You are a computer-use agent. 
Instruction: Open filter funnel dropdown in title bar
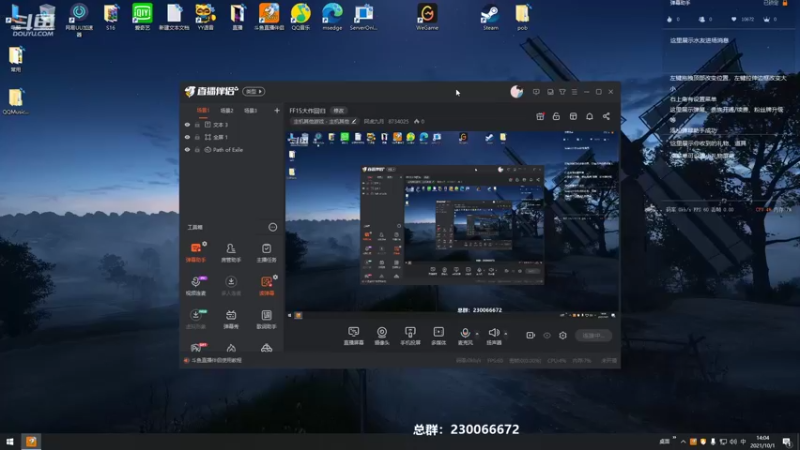click(562, 92)
